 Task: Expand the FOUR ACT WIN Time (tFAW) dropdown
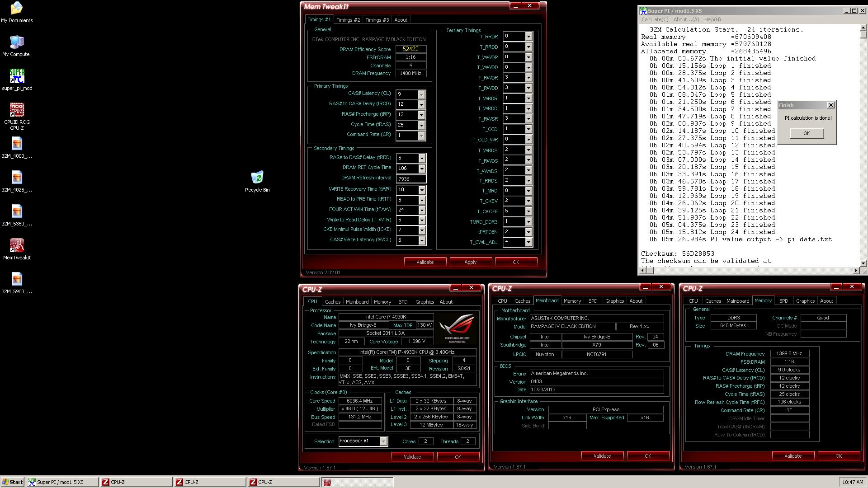422,210
